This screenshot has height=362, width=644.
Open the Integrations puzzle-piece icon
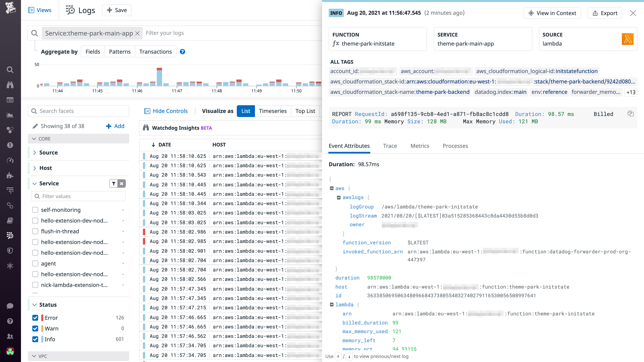pyautogui.click(x=10, y=175)
